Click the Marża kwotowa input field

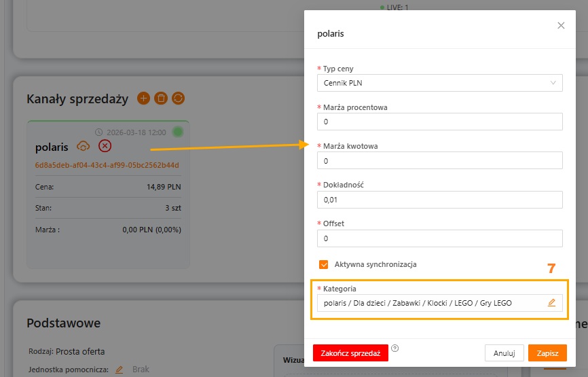(439, 160)
